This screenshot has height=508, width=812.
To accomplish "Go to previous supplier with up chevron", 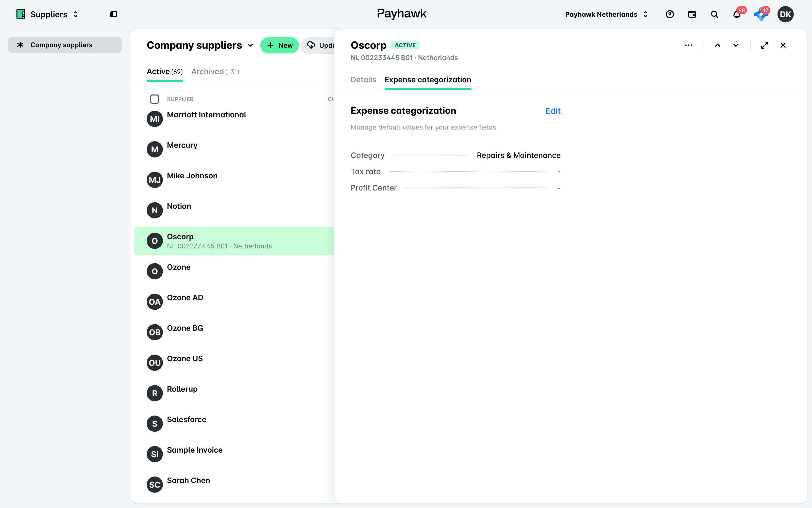I will (717, 45).
